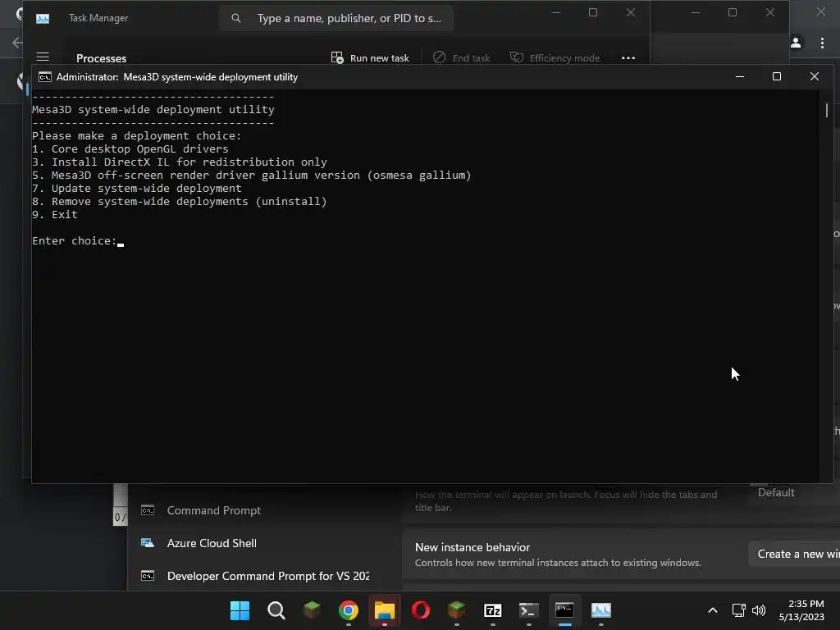Click End task in Task Manager

click(461, 58)
